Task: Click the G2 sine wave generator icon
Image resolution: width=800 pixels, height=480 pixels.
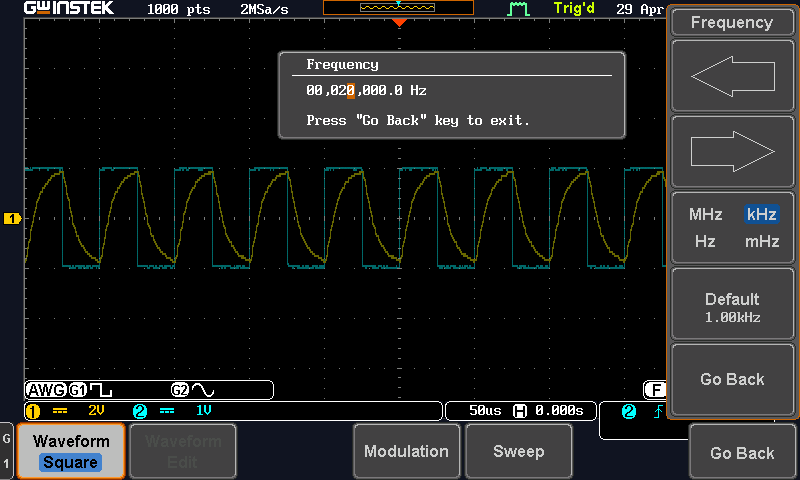Action: pos(193,390)
